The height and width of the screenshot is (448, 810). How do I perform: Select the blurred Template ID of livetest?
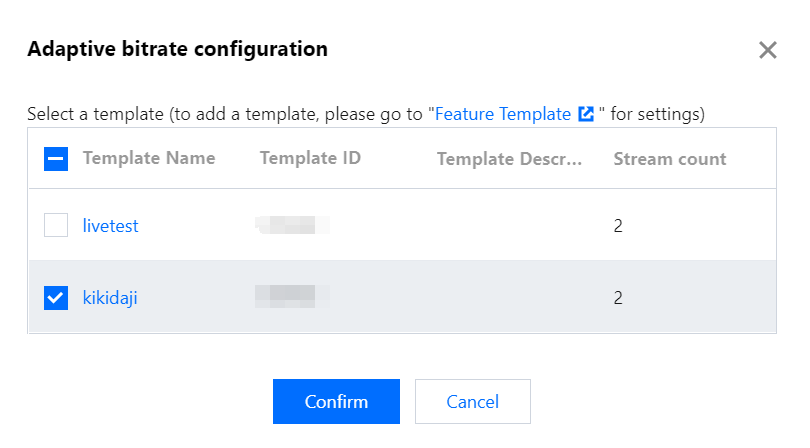(x=292, y=226)
